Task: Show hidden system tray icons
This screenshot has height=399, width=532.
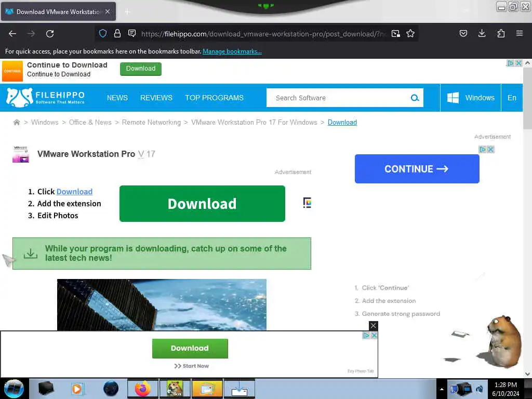Action: (442, 389)
